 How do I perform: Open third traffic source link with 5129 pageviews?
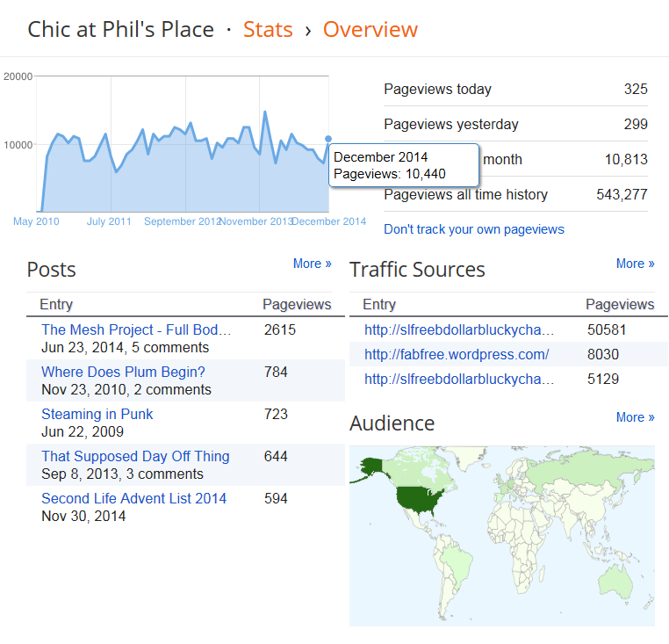click(459, 380)
